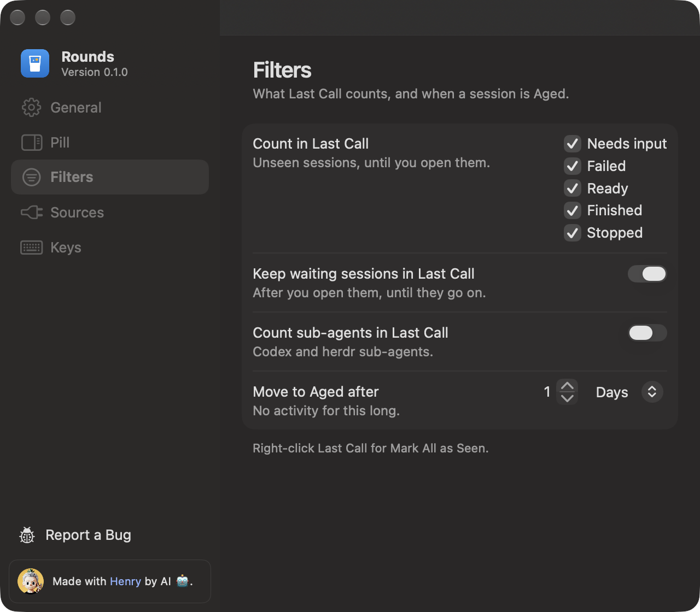The image size is (700, 612).
Task: Select the Sources tab
Action: (110, 213)
